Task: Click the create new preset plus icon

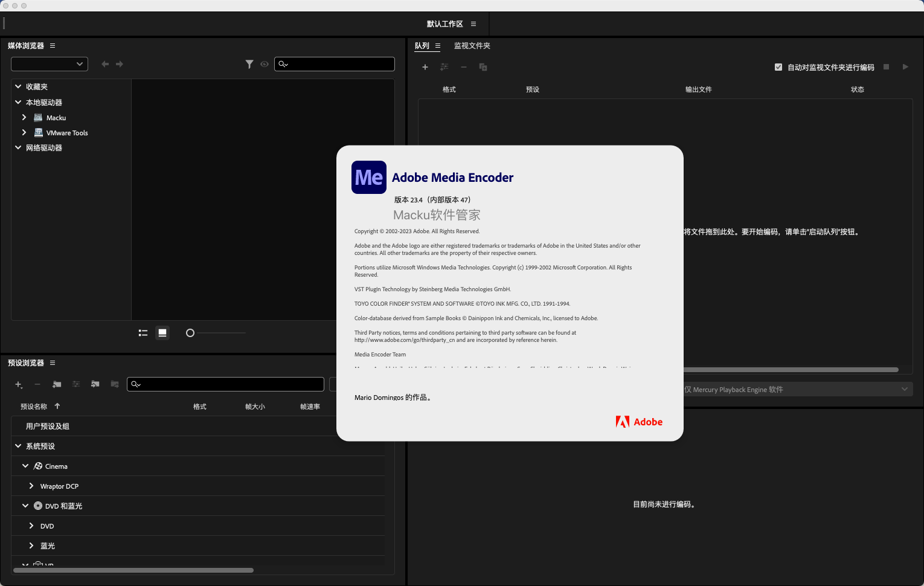Action: (x=19, y=384)
